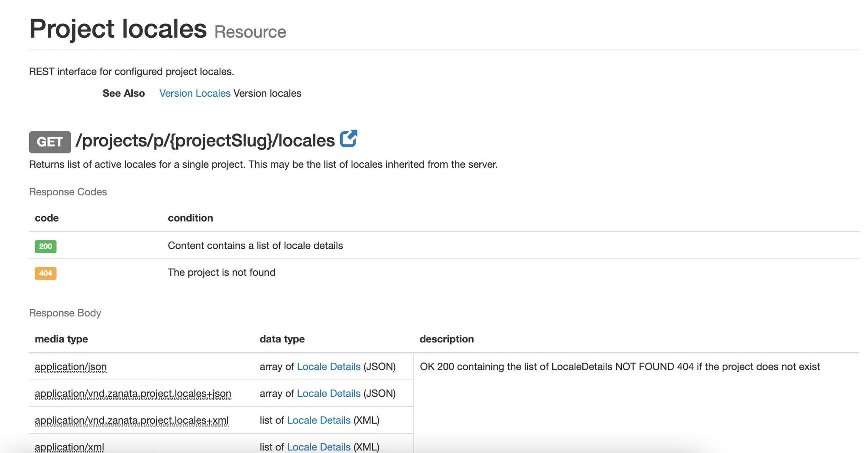
Task: Open the Version Locales link
Action: [195, 93]
